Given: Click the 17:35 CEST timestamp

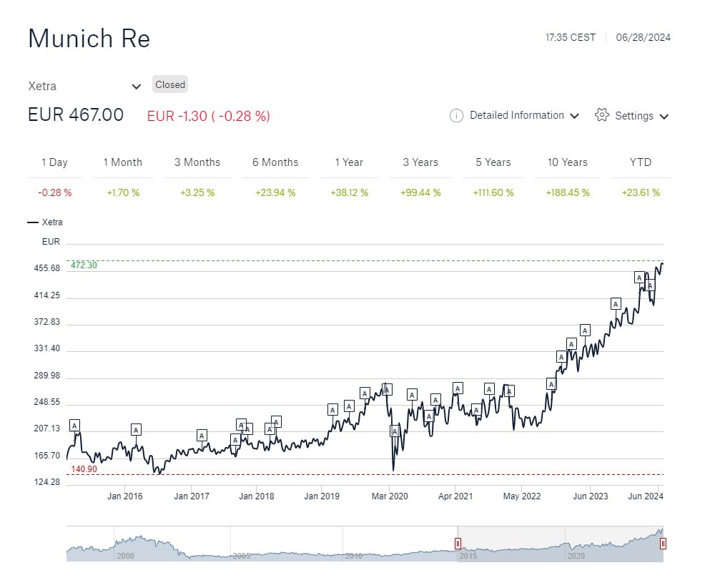Looking at the screenshot, I should [571, 37].
